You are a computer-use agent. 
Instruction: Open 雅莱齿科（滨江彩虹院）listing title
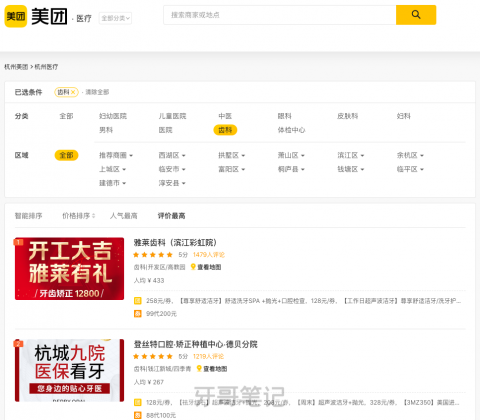[175, 242]
